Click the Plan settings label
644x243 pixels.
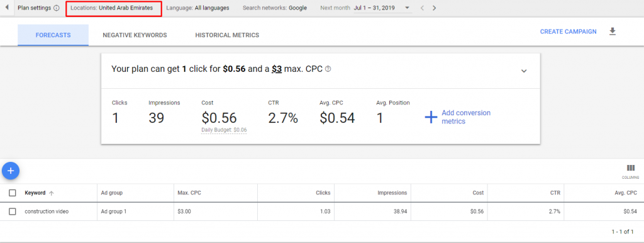(x=35, y=8)
